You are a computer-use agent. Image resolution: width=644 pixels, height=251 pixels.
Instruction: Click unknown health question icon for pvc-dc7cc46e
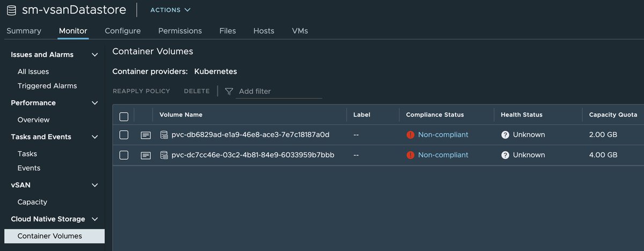[x=505, y=155]
